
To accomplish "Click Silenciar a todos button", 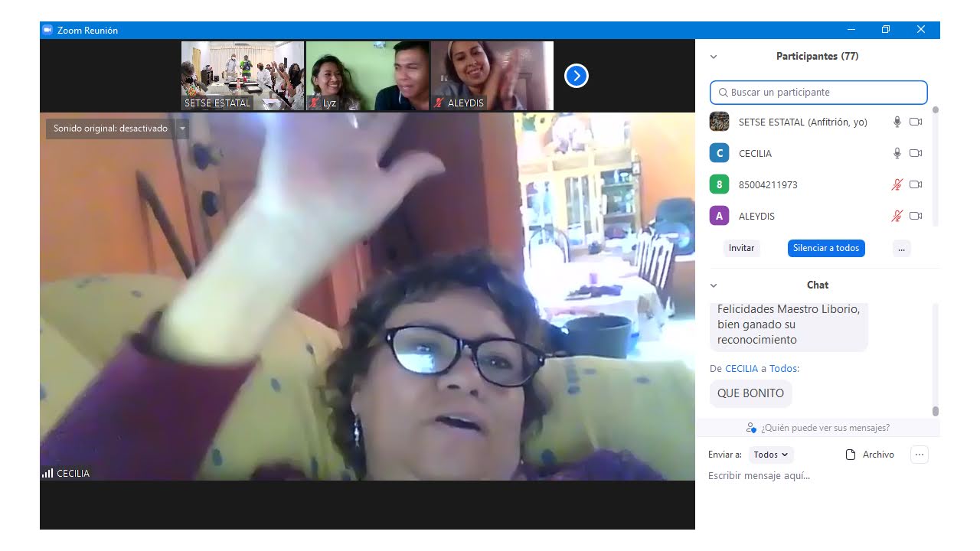I will point(826,248).
